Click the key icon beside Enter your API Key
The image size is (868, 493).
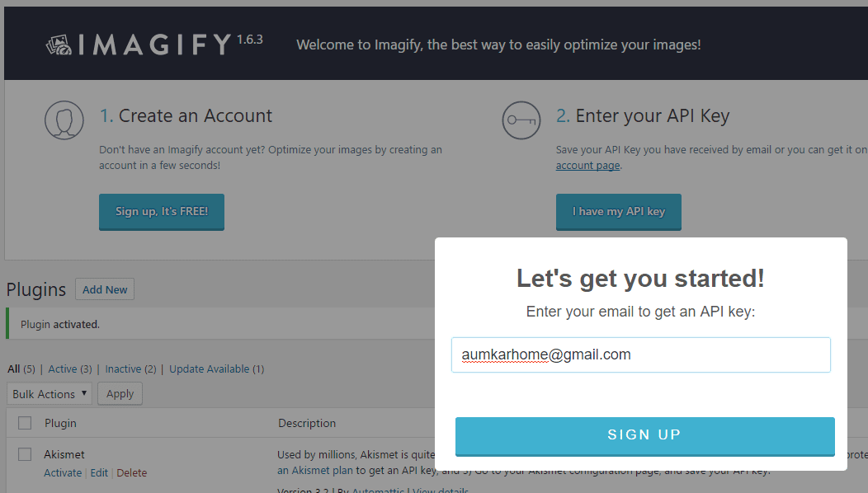point(521,120)
